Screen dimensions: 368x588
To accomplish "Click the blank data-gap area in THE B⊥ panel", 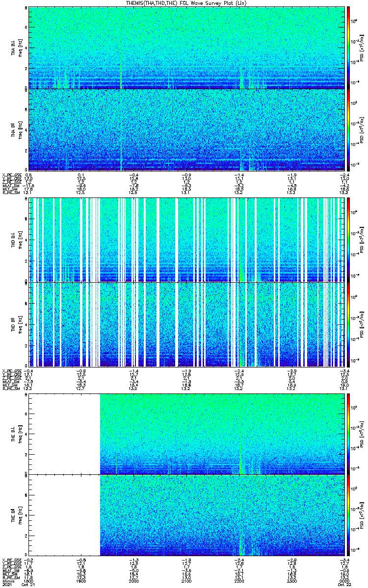I will tap(64, 434).
